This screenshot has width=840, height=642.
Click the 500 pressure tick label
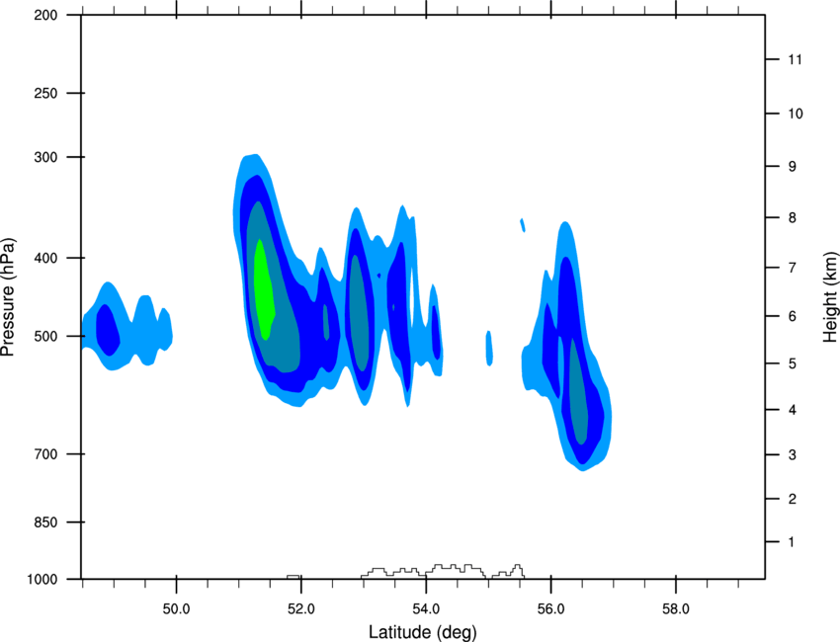click(45, 336)
